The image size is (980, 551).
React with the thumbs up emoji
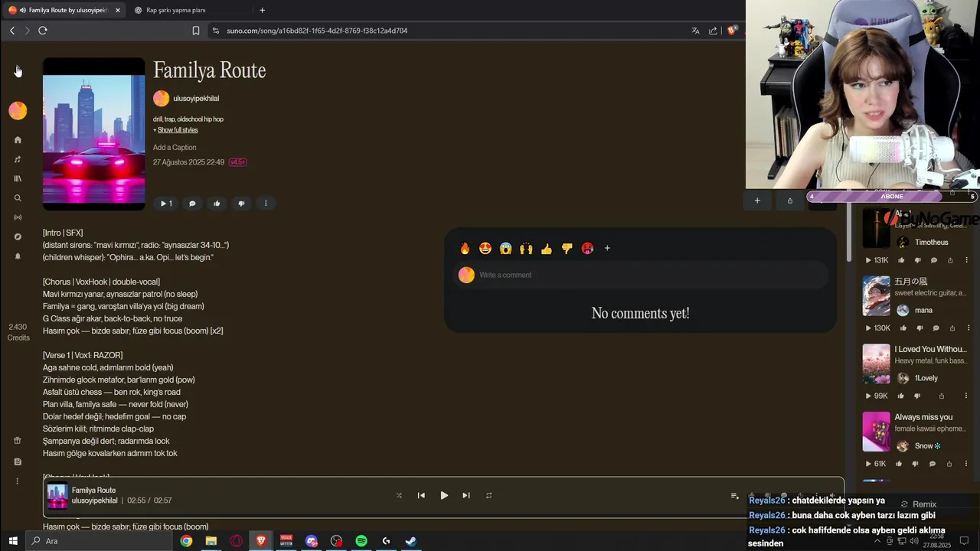pyautogui.click(x=547, y=248)
